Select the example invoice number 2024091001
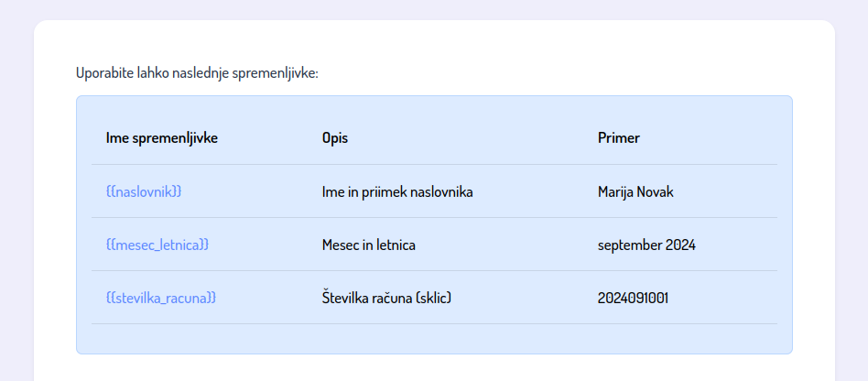Image resolution: width=868 pixels, height=381 pixels. click(633, 298)
